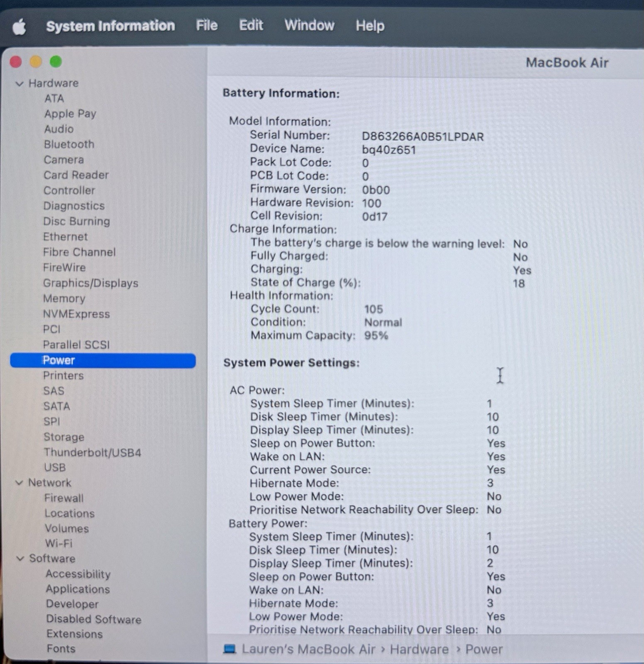The width and height of the screenshot is (644, 664).
Task: Click the highlighted Power sidebar item
Action: coord(103,360)
